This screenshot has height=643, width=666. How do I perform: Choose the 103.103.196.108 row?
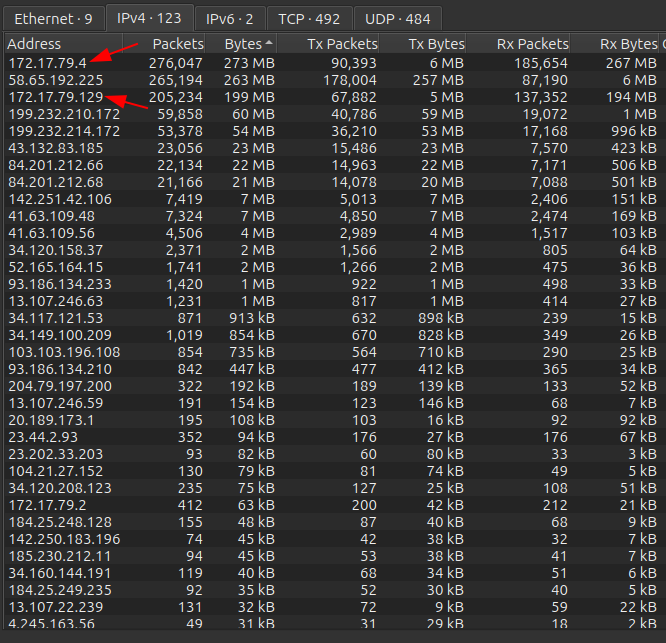[63, 352]
